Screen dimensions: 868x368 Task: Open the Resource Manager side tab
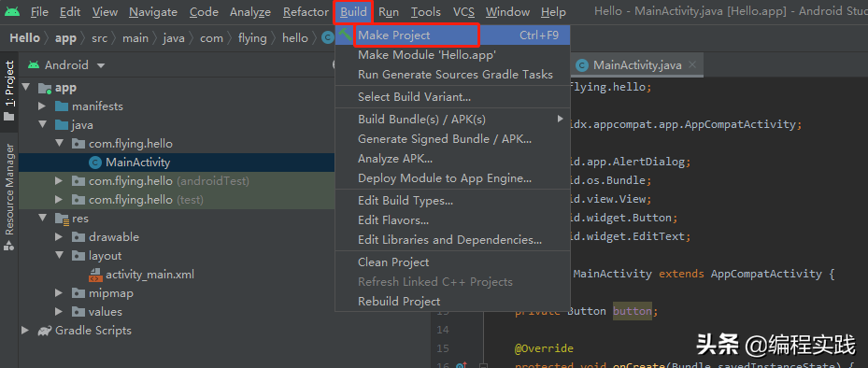pyautogui.click(x=8, y=197)
